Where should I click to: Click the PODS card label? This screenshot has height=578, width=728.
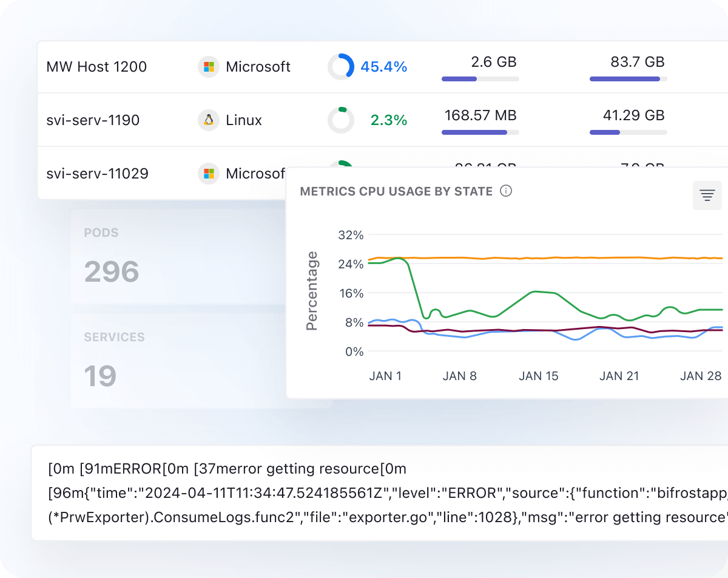click(101, 233)
